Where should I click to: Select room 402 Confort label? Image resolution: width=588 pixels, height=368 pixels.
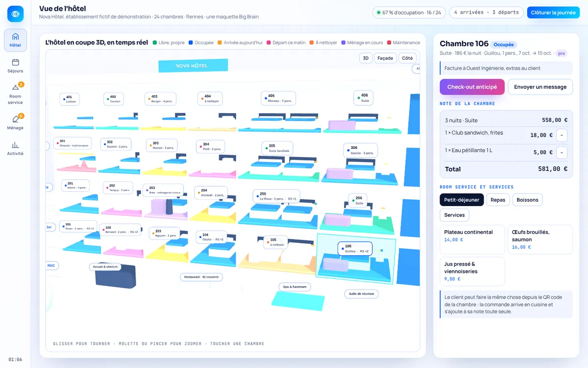114,99
